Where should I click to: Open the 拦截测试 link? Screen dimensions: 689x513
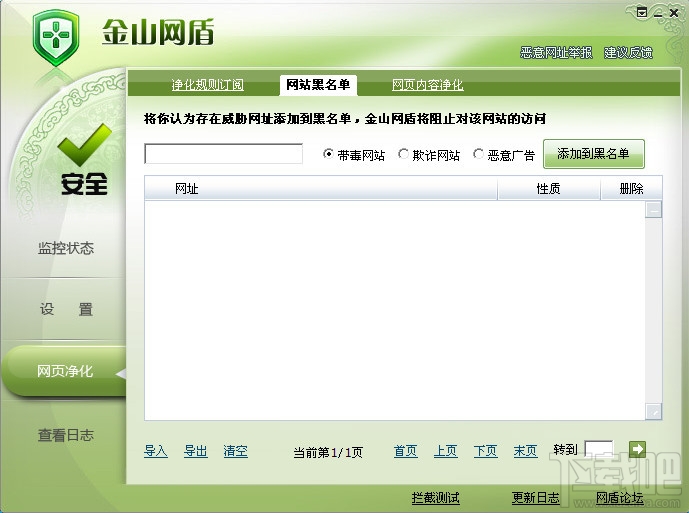click(x=435, y=498)
